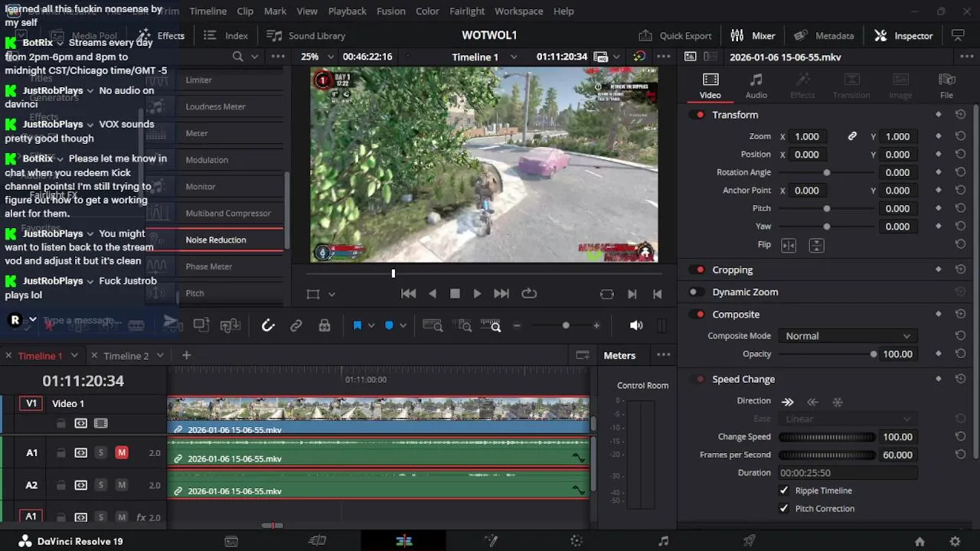Image resolution: width=980 pixels, height=551 pixels.
Task: Open the Inspector panel
Action: 903,36
